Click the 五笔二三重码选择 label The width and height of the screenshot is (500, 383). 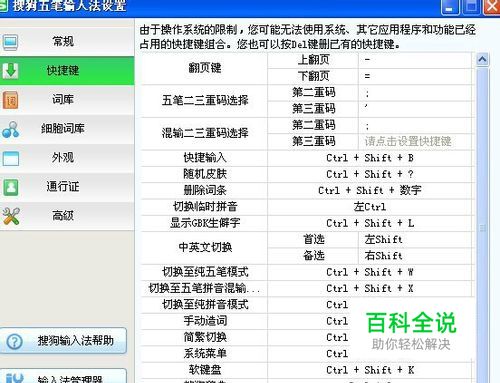(205, 100)
